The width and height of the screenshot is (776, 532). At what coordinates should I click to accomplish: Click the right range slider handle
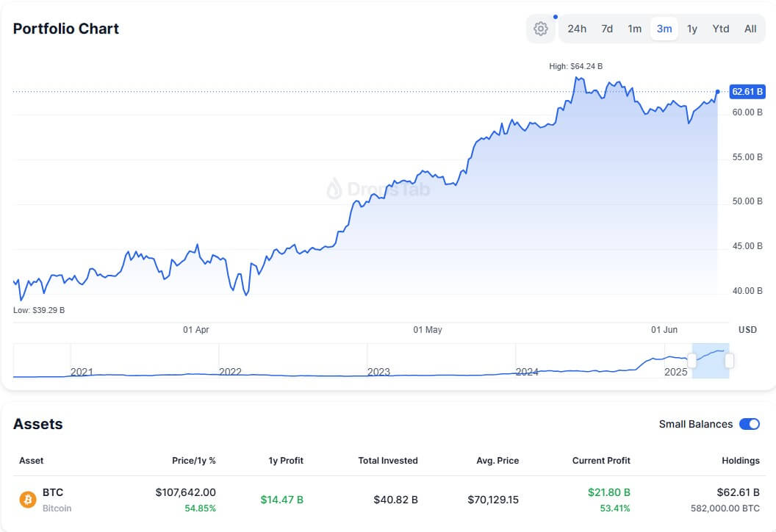[x=730, y=360]
